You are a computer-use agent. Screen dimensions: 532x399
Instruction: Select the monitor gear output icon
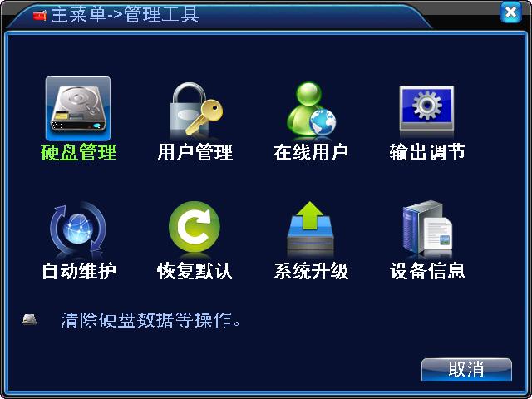point(426,109)
